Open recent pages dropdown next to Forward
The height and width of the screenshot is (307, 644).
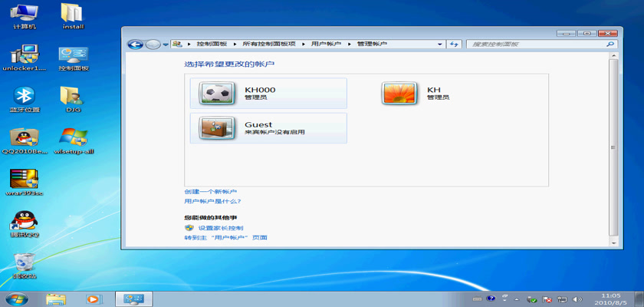(166, 45)
